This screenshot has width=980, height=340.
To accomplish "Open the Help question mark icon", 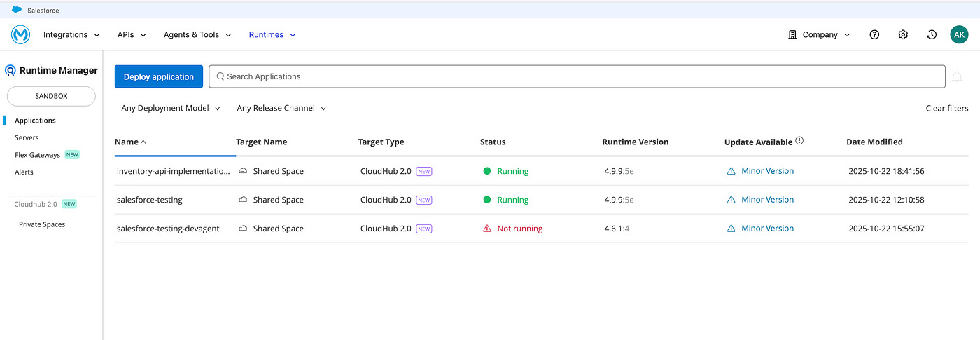I will pos(874,34).
